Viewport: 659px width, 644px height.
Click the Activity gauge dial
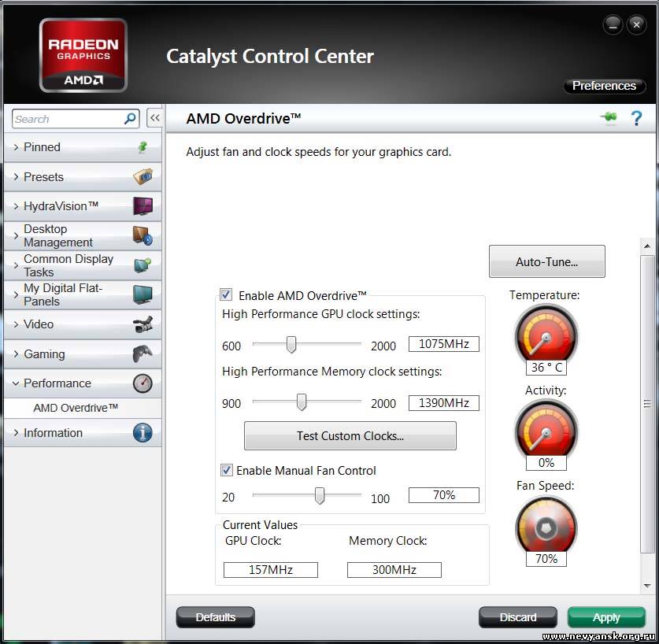[546, 431]
